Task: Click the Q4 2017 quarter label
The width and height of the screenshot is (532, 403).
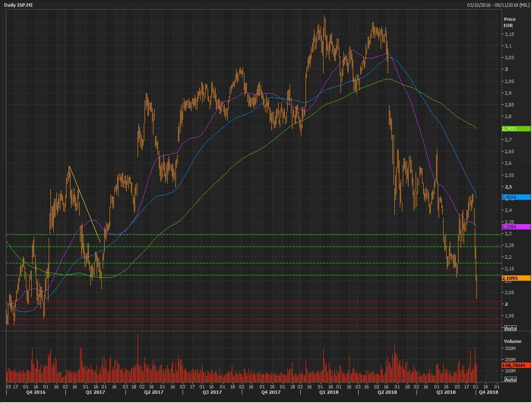Action: pos(271,392)
